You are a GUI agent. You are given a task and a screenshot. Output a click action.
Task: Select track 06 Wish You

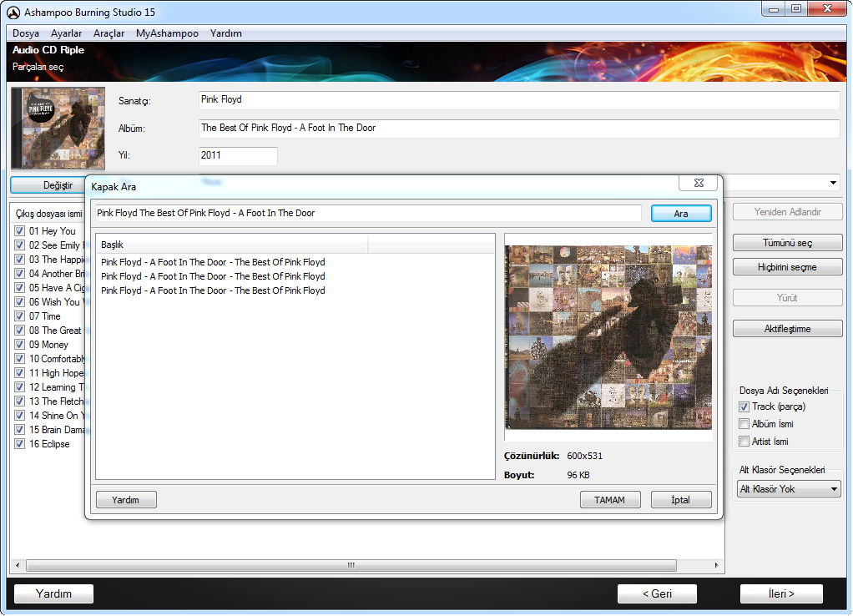[x=55, y=302]
